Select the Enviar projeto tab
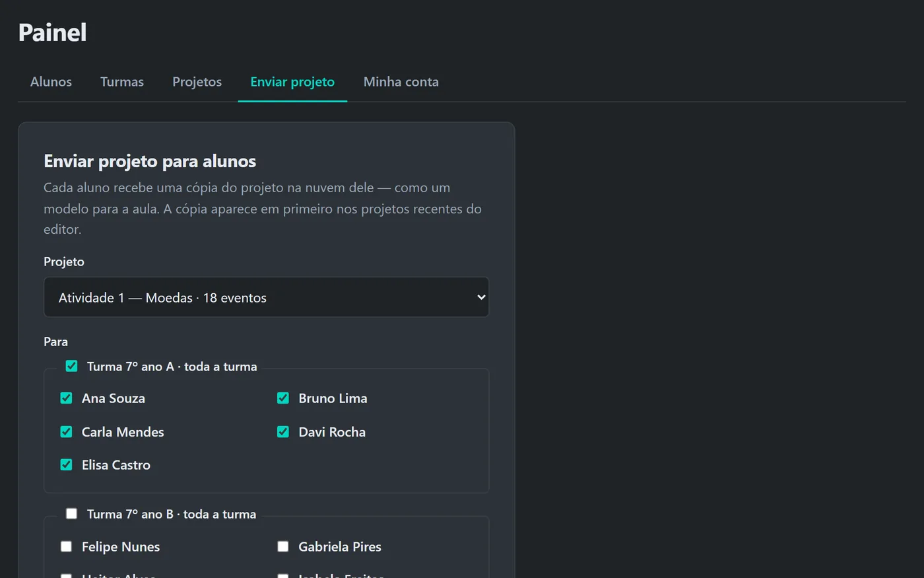Screen dimensions: 924x578 (292, 82)
